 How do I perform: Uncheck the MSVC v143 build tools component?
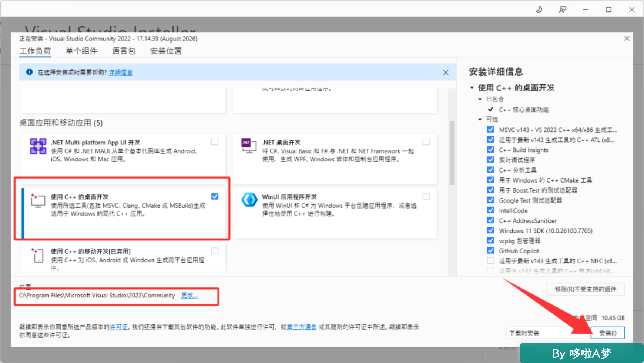(x=490, y=130)
